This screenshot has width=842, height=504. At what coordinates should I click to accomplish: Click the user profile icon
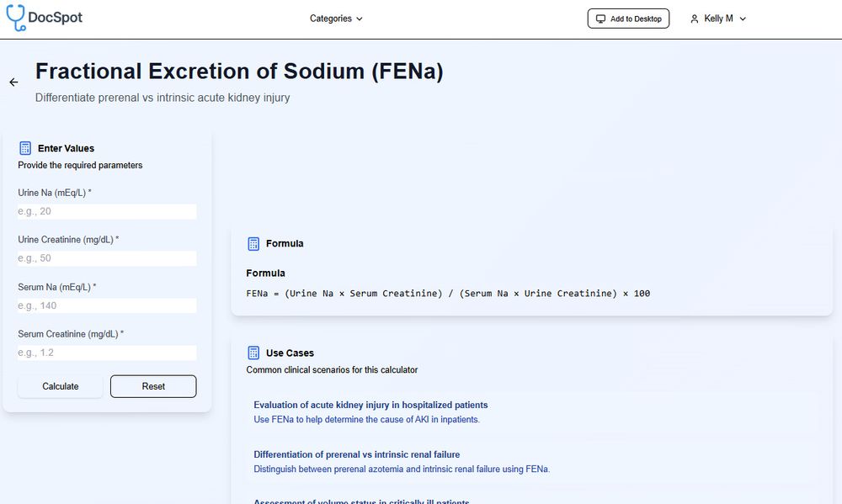coord(695,19)
